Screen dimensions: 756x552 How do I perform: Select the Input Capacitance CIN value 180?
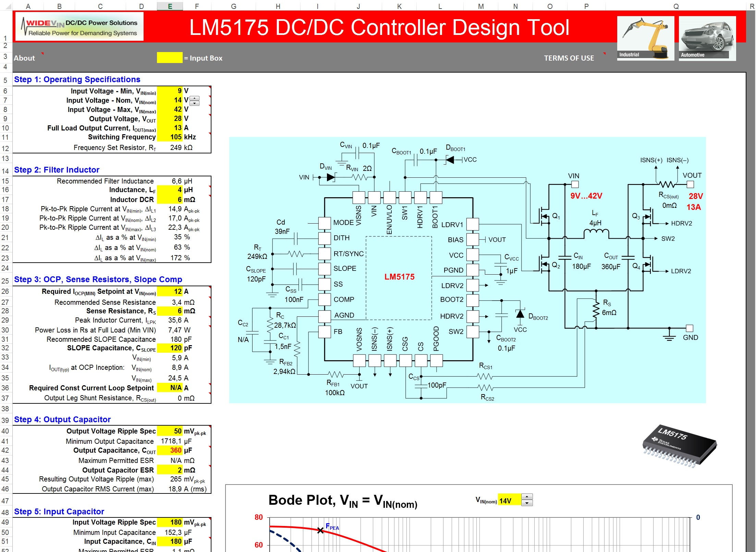pyautogui.click(x=170, y=541)
